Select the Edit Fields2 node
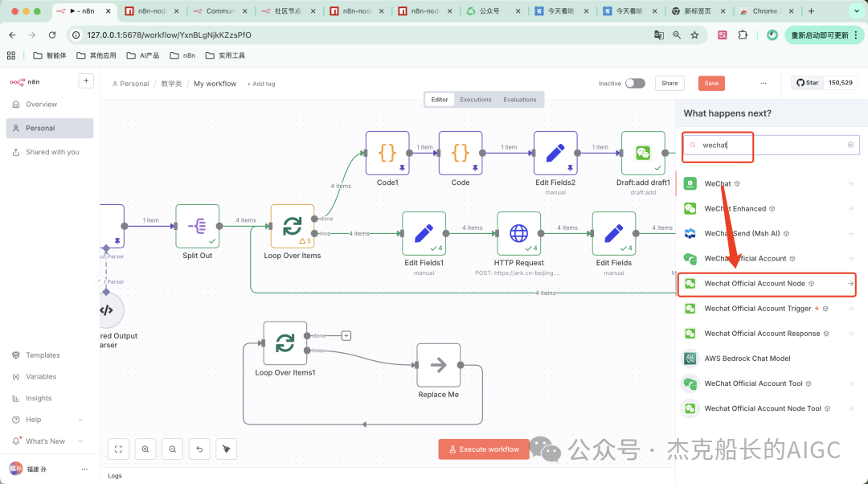This screenshot has width=868, height=484. point(555,153)
